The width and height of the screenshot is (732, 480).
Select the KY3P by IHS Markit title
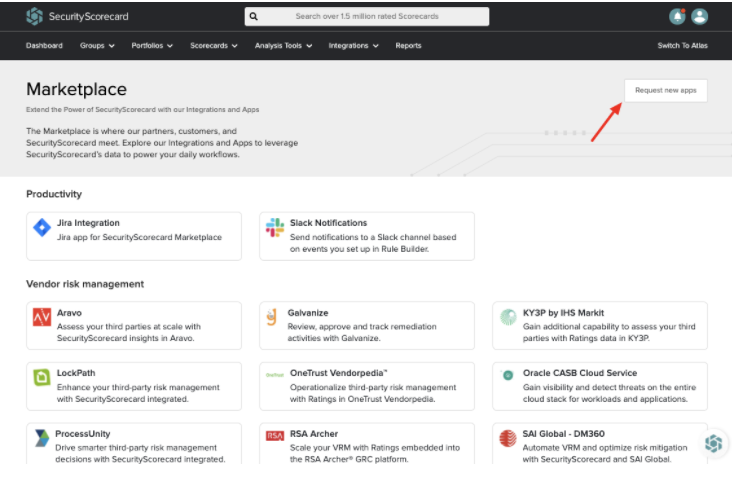[x=563, y=312]
